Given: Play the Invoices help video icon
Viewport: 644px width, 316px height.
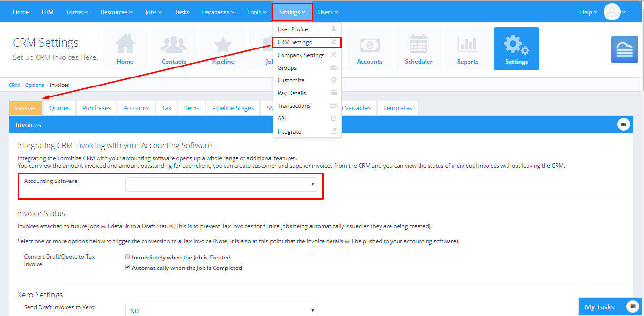Looking at the screenshot, I should (x=624, y=124).
